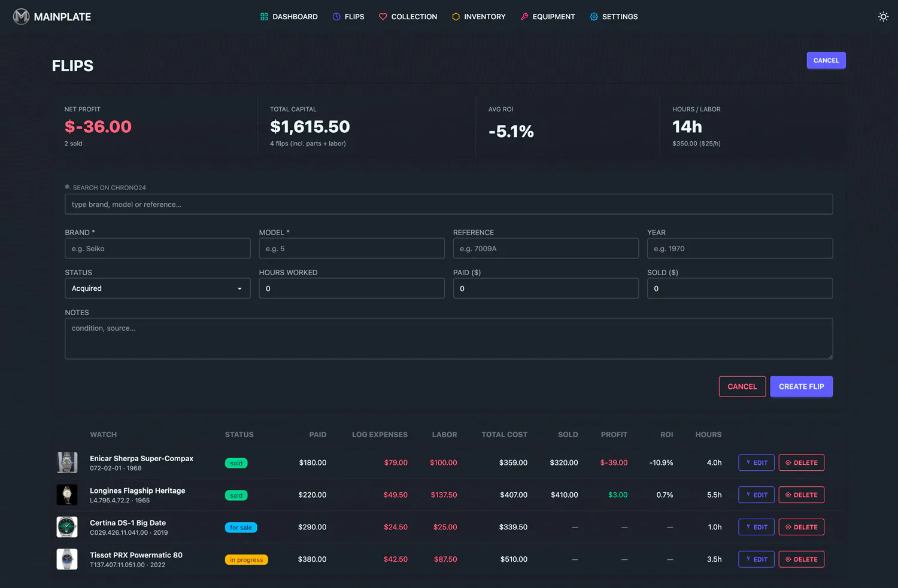Click the Profit column header
This screenshot has width=898, height=588.
coord(614,435)
